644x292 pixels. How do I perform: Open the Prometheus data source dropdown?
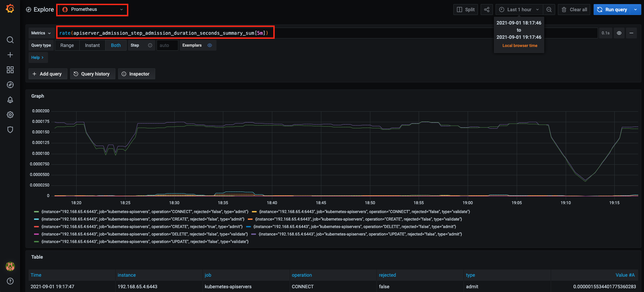tap(92, 10)
